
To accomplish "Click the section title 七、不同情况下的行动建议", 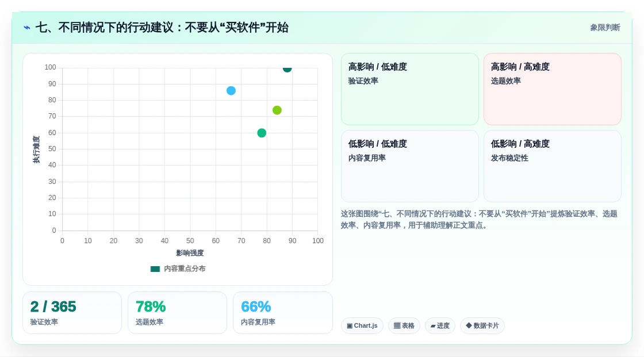I will pyautogui.click(x=162, y=28).
